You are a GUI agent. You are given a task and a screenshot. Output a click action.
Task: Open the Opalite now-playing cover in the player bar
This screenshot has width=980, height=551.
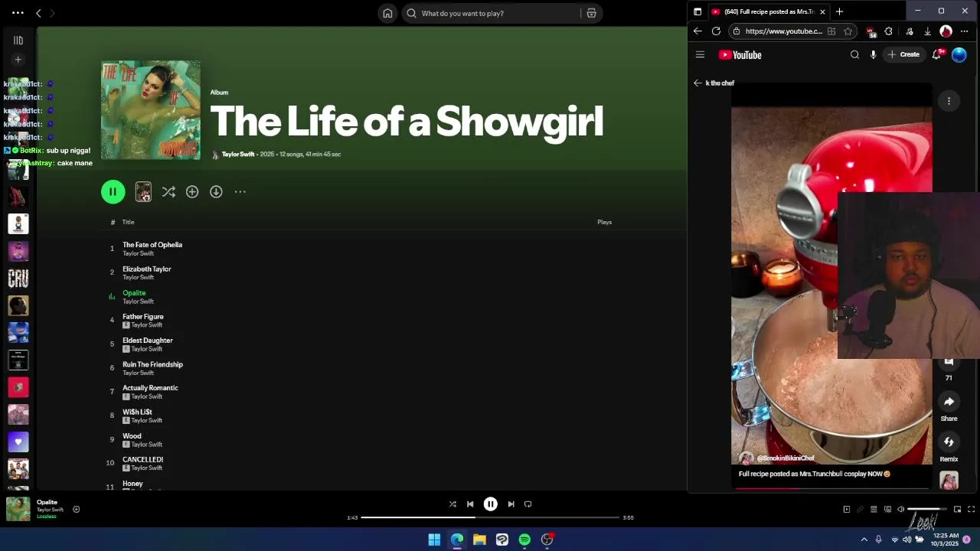point(18,509)
